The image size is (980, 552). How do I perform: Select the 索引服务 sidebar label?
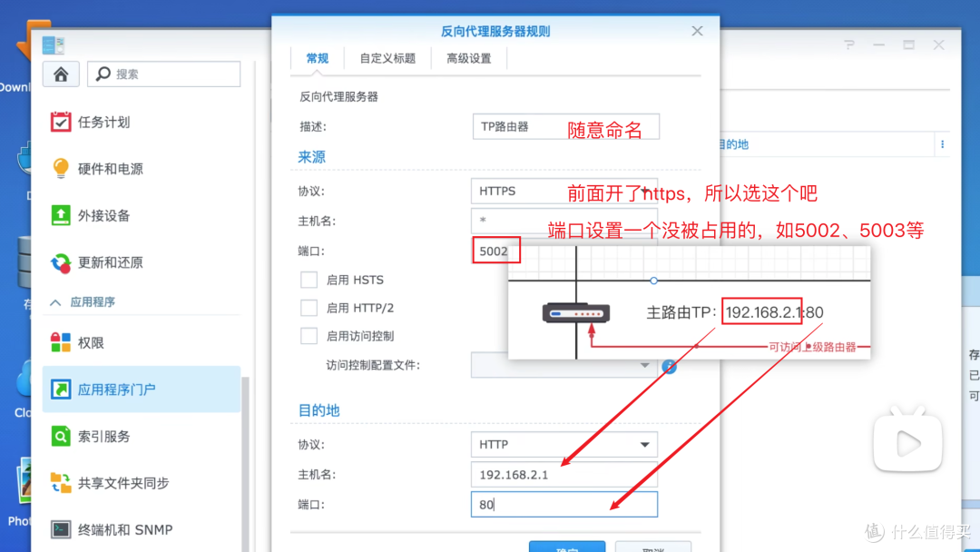103,437
